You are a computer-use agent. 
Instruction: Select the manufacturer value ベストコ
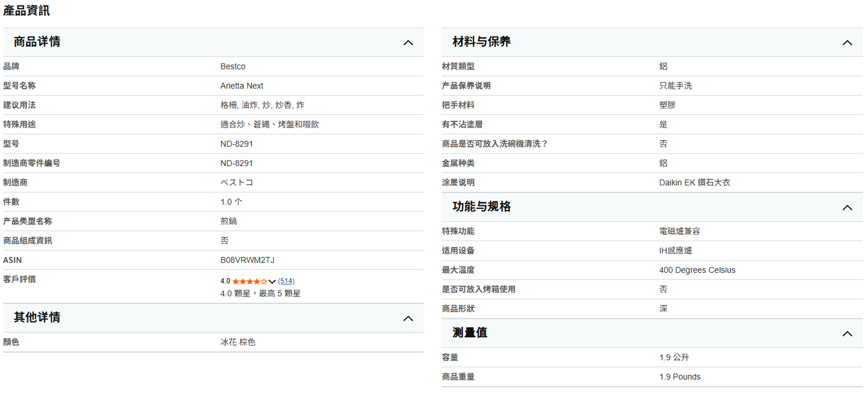[x=236, y=183]
